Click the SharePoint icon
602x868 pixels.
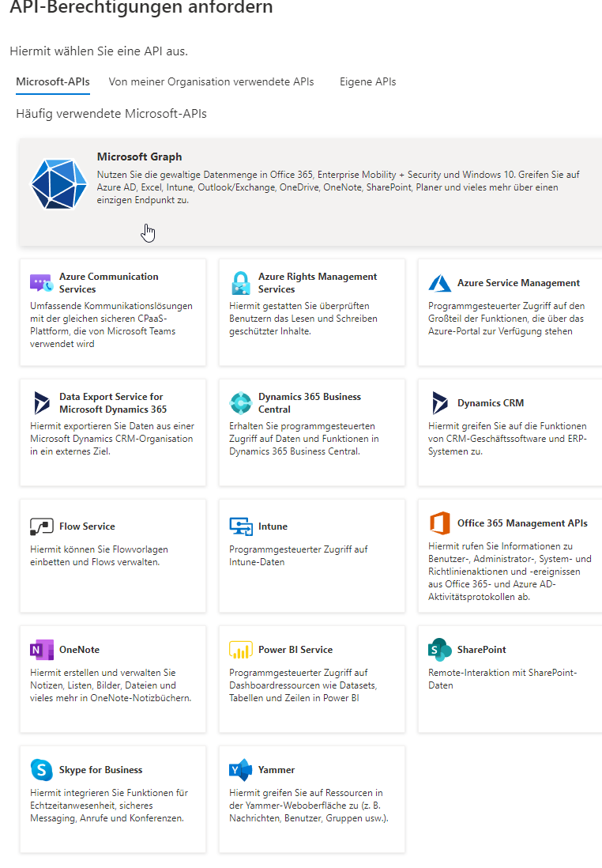pyautogui.click(x=440, y=650)
